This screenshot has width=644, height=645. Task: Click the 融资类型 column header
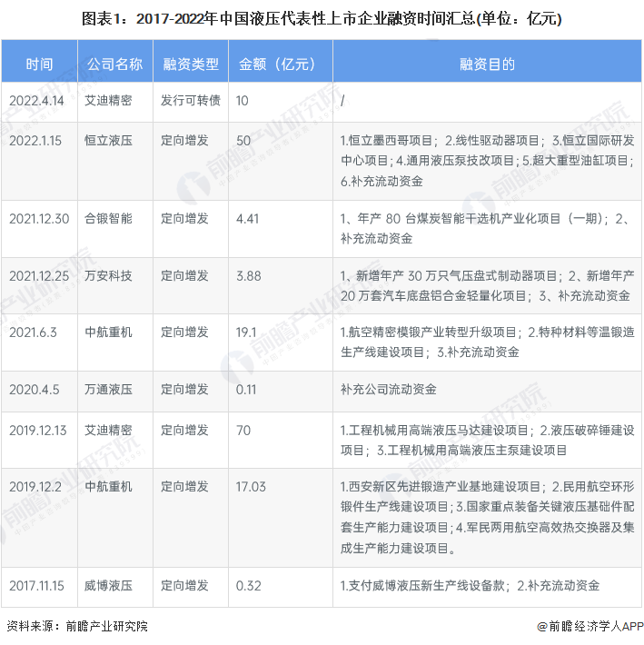(191, 64)
